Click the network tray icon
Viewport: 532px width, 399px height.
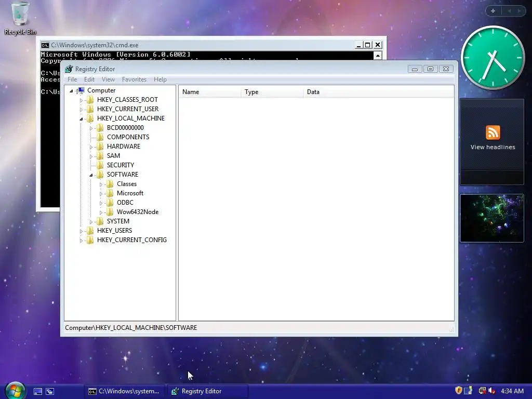[x=482, y=391]
